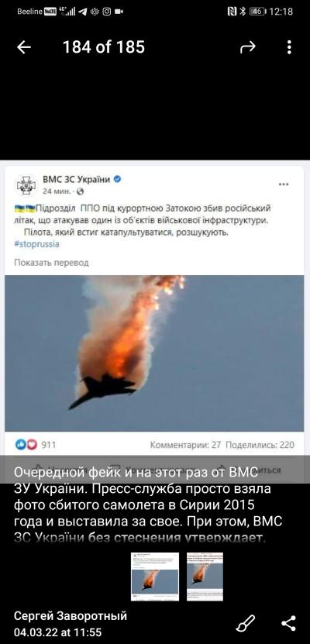This screenshot has height=644, width=310.
Task: Tap Поделились: 220 count
Action: (260, 445)
